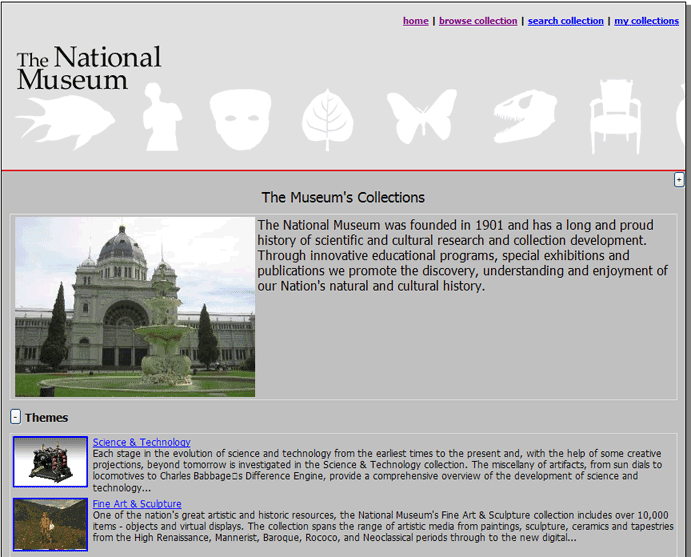Click The Museum's Collections heading
The image size is (691, 557).
[x=343, y=198]
